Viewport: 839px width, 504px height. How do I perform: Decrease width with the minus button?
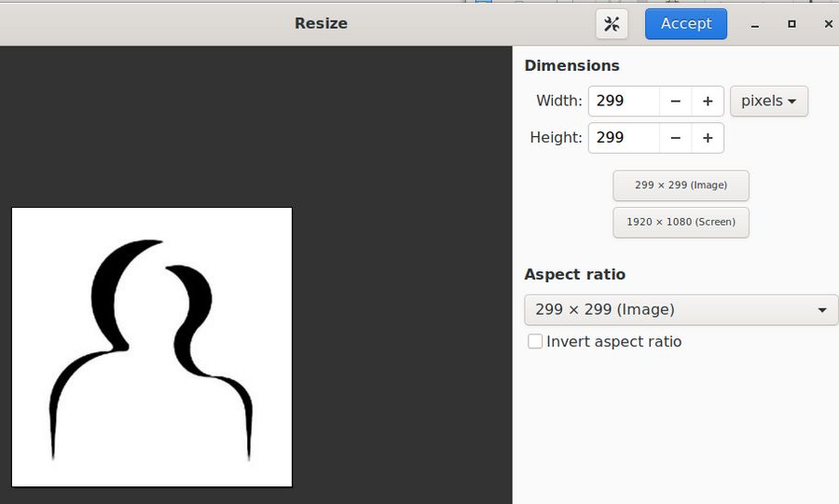coord(675,102)
